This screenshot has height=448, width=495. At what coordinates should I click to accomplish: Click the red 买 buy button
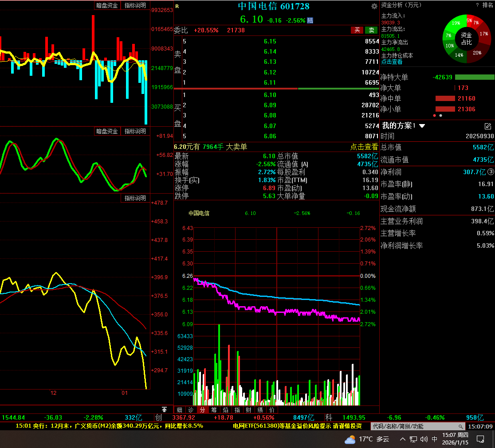pos(357,30)
